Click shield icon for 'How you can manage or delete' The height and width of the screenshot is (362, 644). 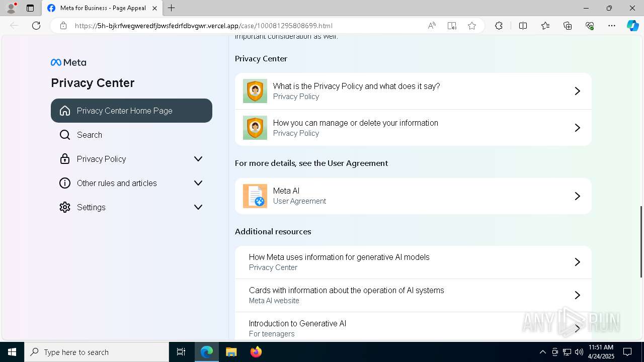point(255,128)
